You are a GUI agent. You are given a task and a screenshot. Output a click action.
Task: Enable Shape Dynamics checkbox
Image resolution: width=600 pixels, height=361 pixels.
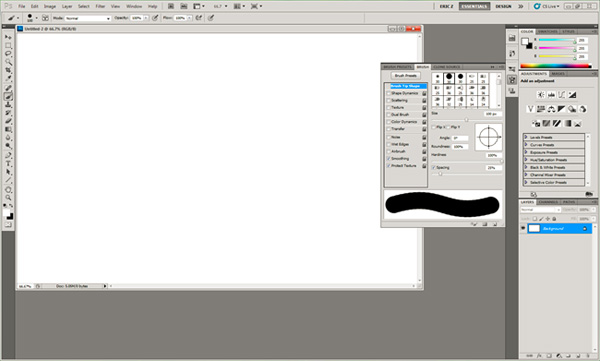point(388,93)
